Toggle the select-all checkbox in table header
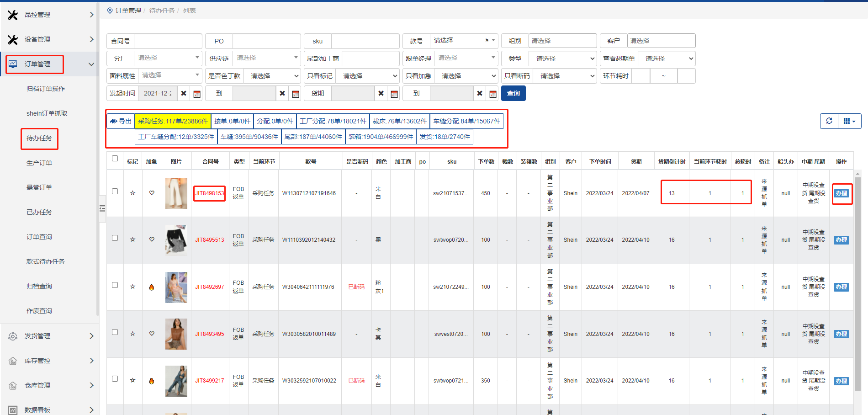 (x=115, y=159)
